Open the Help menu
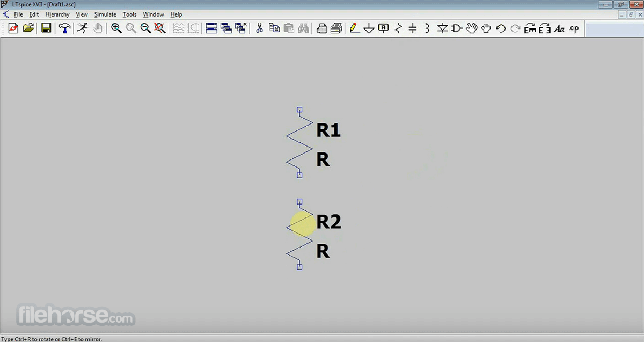Viewport: 644px width, 342px height. pyautogui.click(x=176, y=14)
